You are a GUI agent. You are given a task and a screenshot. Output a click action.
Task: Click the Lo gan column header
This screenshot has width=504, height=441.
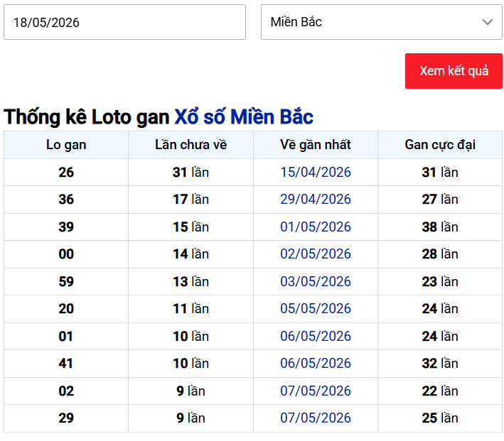(66, 145)
